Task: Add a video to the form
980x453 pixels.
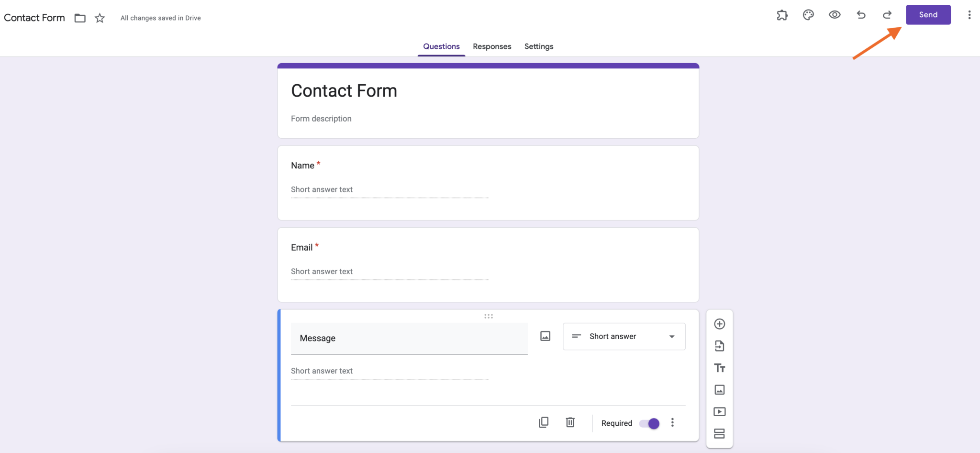Action: coord(720,411)
